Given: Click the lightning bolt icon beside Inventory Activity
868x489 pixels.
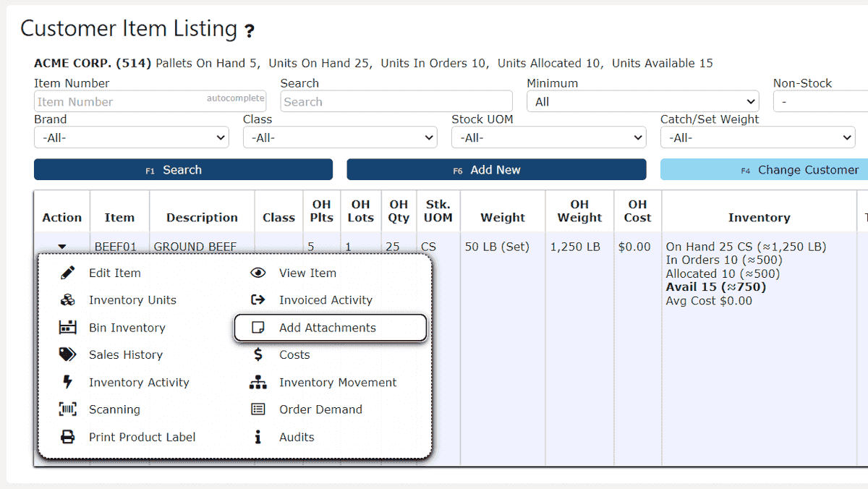Looking at the screenshot, I should tap(68, 382).
